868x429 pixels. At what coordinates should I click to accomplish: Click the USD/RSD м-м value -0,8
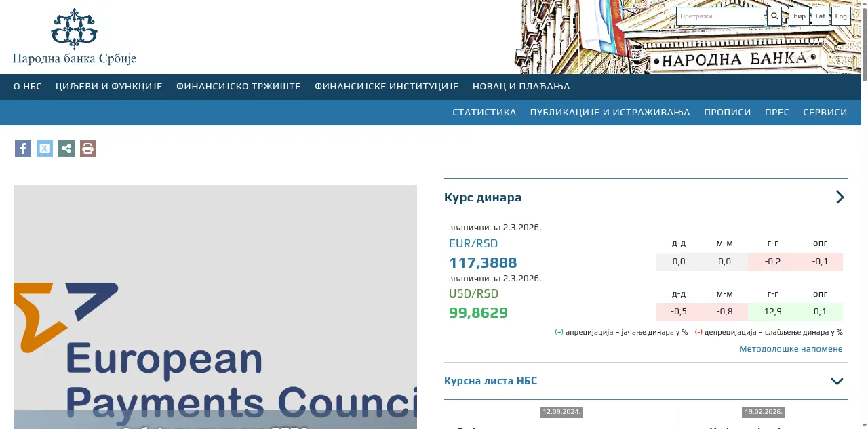(724, 312)
